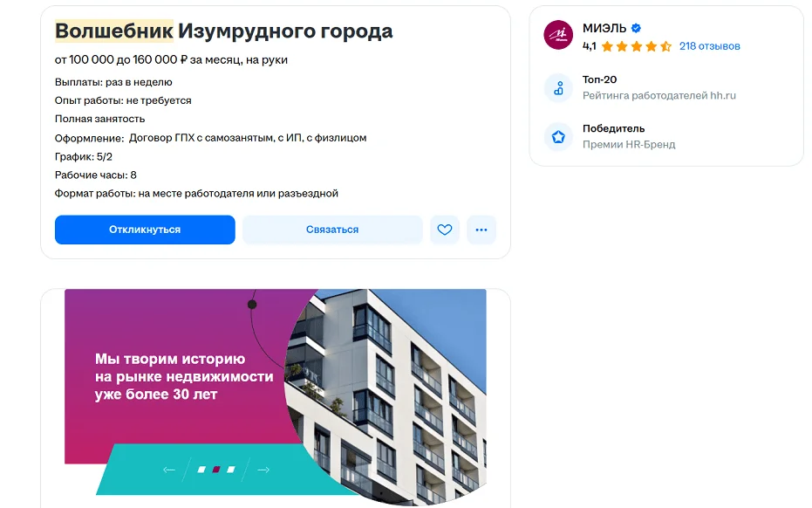Select the first carousel slide indicator
Screen dimensions: 812x508
[201, 470]
